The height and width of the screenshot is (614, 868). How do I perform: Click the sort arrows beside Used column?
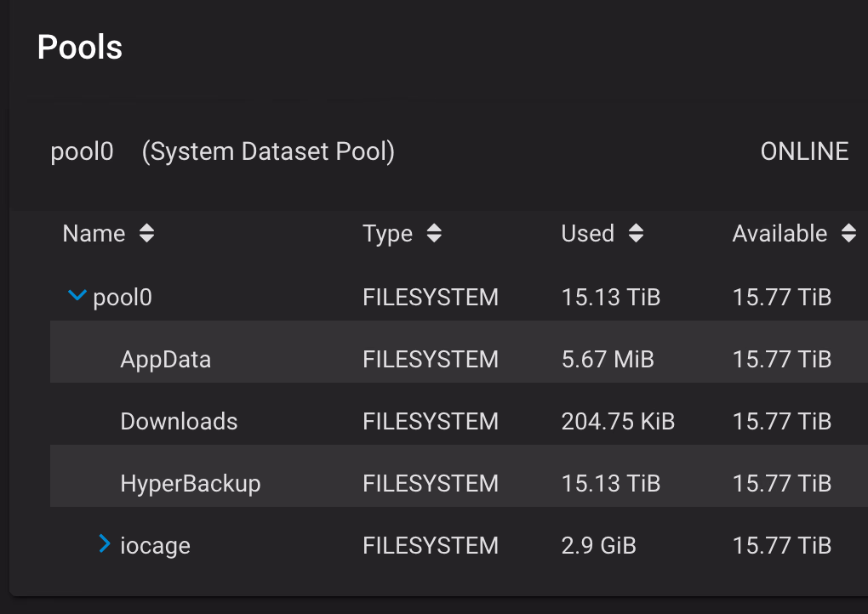pos(635,234)
